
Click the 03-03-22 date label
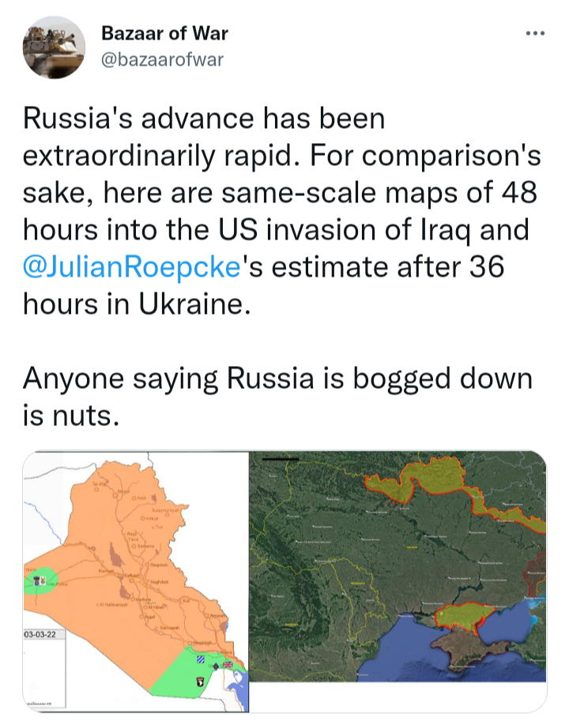click(x=38, y=635)
